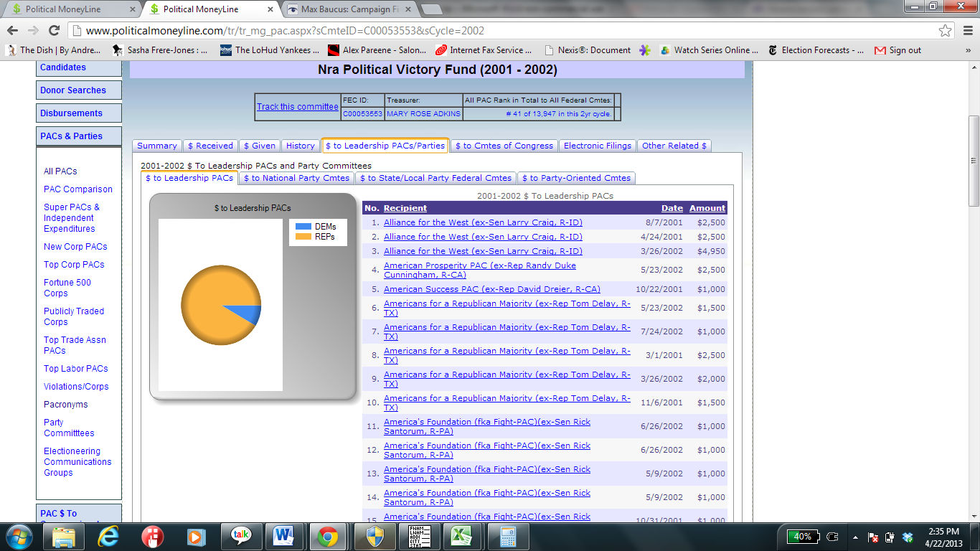Sort the table by Date header
980x551 pixels.
(672, 208)
